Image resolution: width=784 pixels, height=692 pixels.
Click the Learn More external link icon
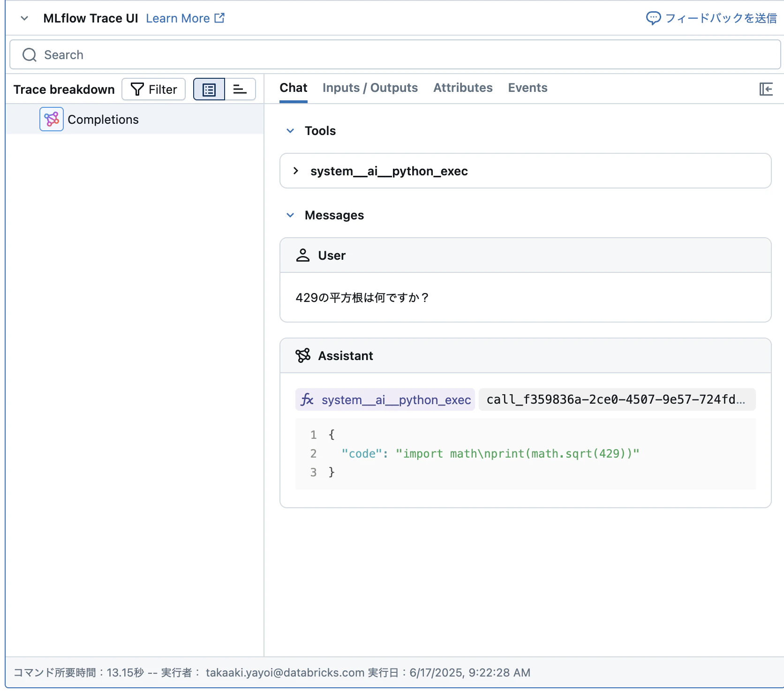tap(219, 18)
